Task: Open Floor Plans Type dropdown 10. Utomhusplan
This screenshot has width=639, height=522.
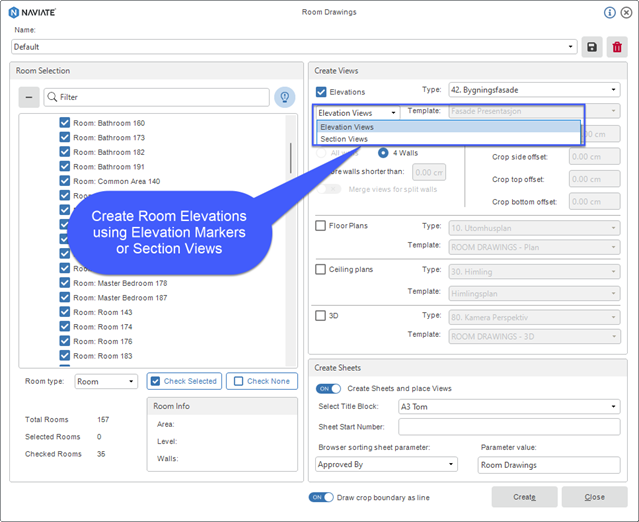Action: tap(535, 228)
